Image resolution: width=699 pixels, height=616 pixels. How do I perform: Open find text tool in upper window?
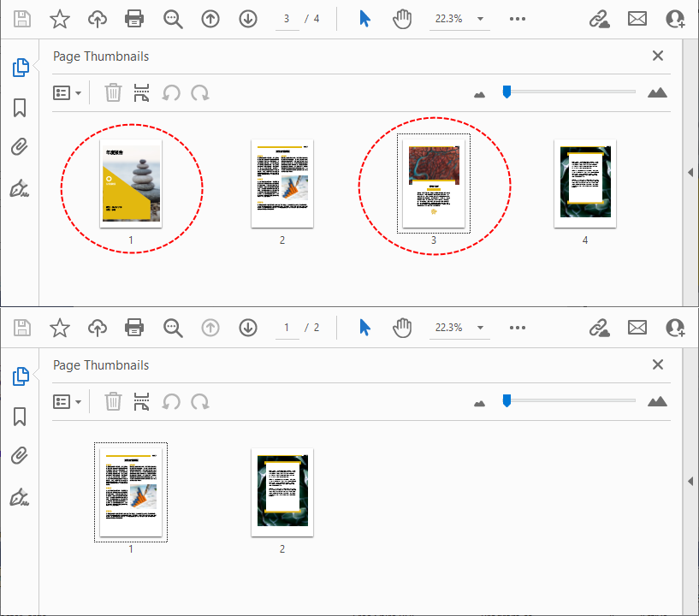pyautogui.click(x=173, y=19)
